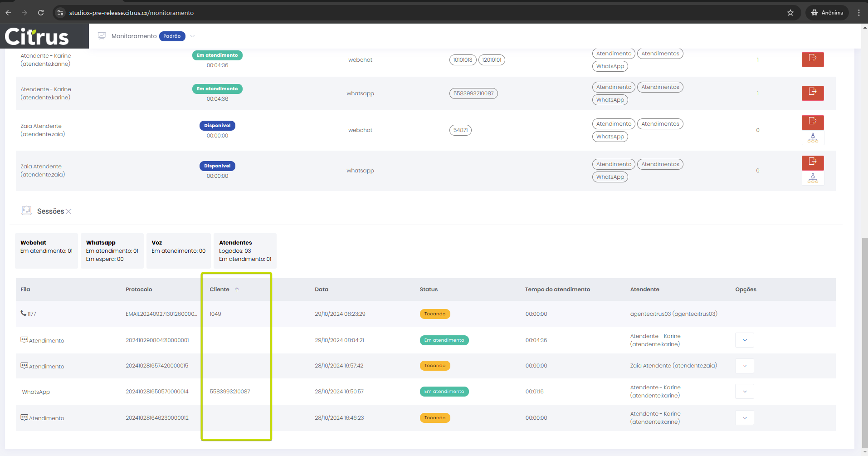Screen dimensions: 868x456
Task: Click the red logout icon for Atendente Karine webchat
Action: [812, 59]
